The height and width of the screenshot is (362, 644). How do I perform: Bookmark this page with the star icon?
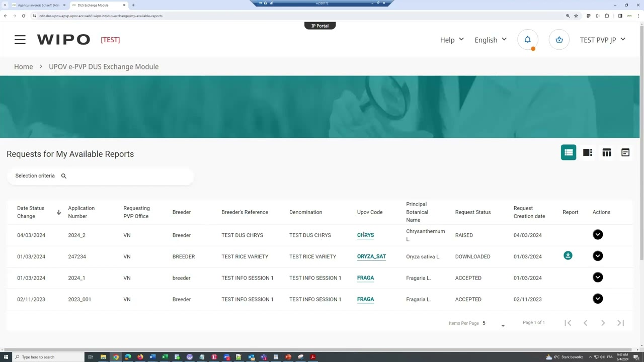576,16
